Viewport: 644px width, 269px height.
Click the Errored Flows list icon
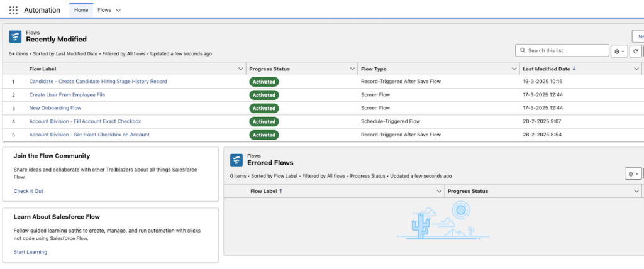[236, 160]
